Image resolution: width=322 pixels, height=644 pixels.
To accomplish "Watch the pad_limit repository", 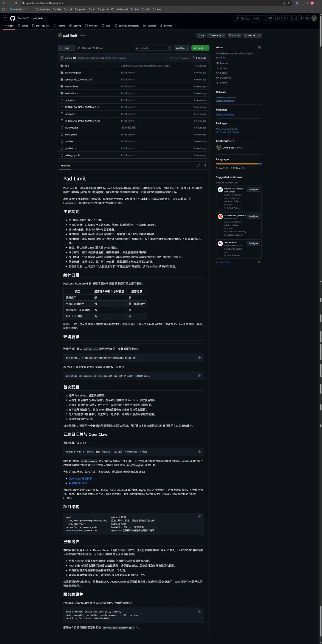I will coord(215,35).
